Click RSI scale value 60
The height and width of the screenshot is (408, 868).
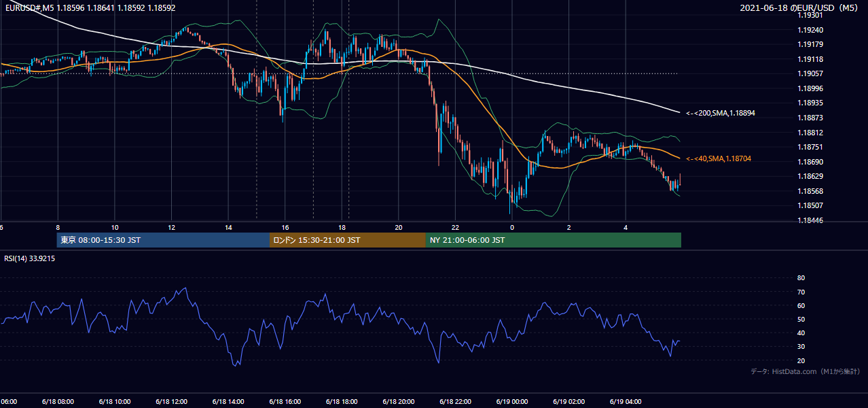(x=801, y=305)
